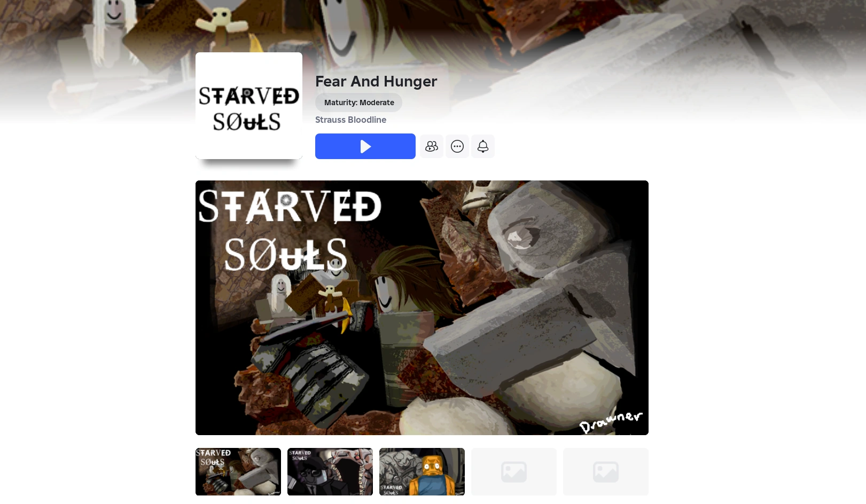The height and width of the screenshot is (504, 866).
Task: Select the first carousel thumbnail
Action: [238, 471]
